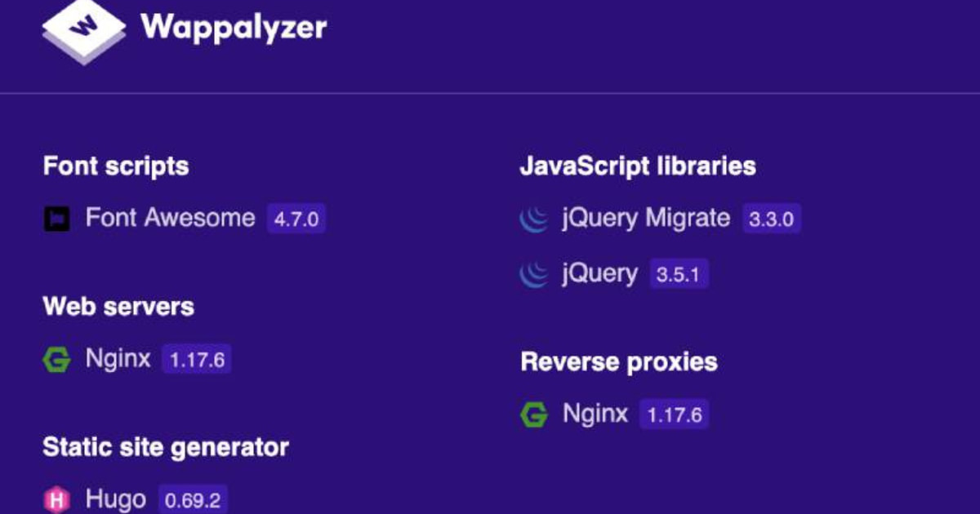Open the jQuery Migrate link

click(645, 219)
